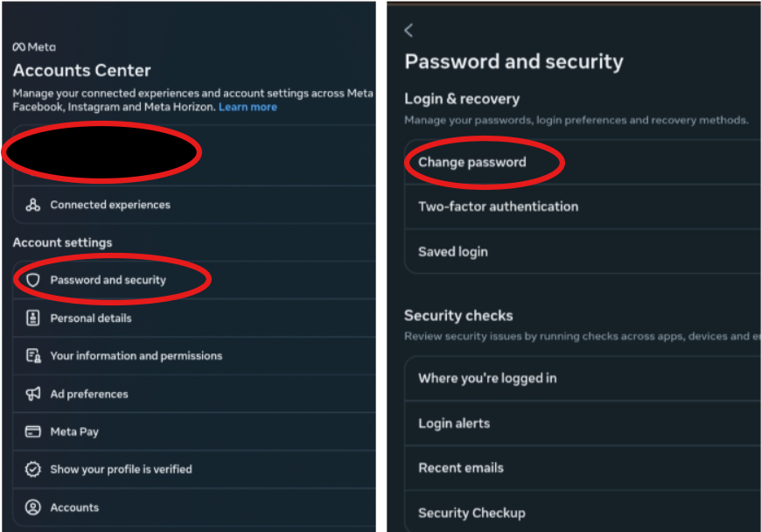The width and height of the screenshot is (761, 532).
Task: Click the information and permissions lock icon
Action: [33, 356]
